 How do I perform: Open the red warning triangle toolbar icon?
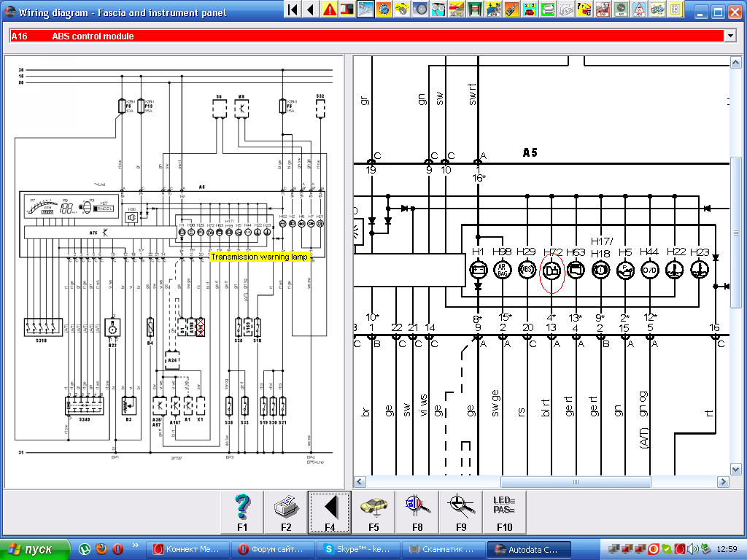329,9
